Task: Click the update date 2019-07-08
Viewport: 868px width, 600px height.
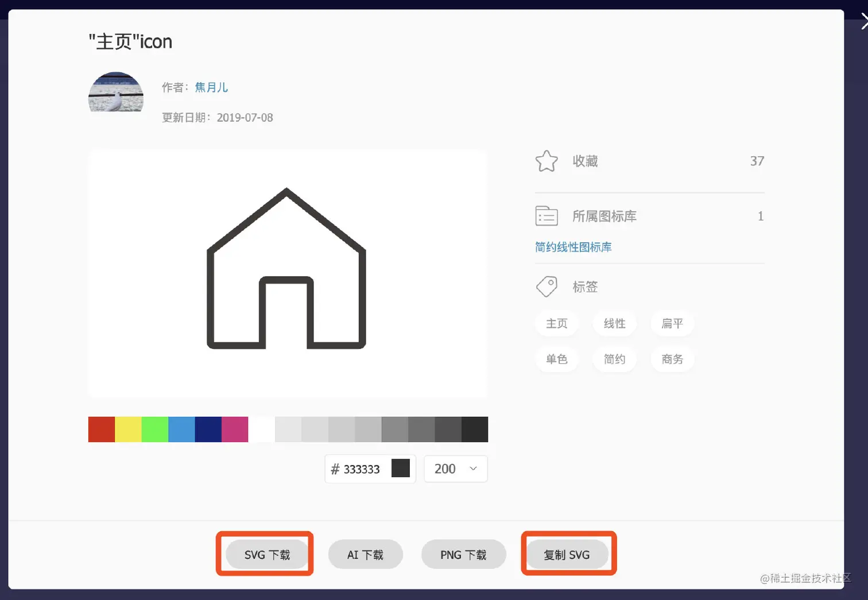Action: (245, 118)
